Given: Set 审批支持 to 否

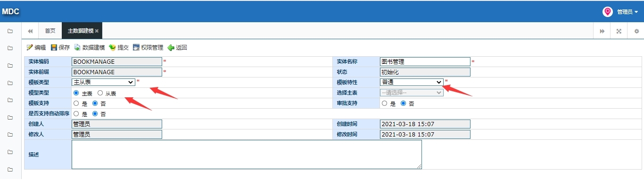Looking at the screenshot, I should [404, 103].
